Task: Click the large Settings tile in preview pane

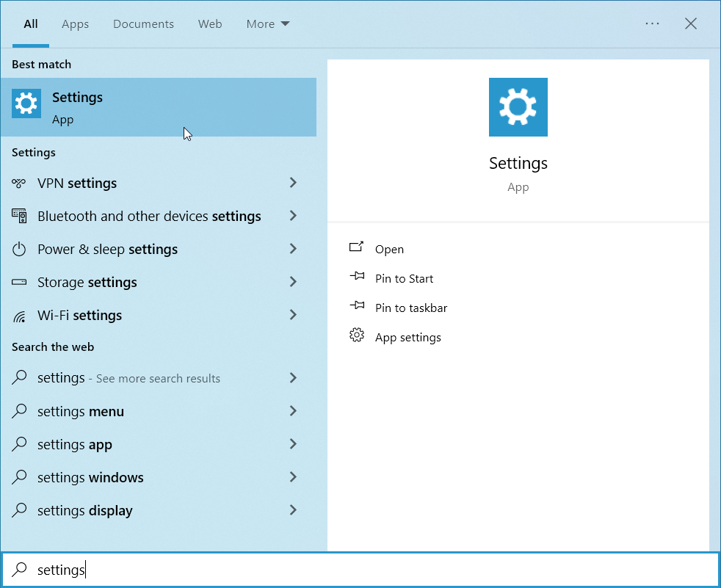Action: [518, 107]
